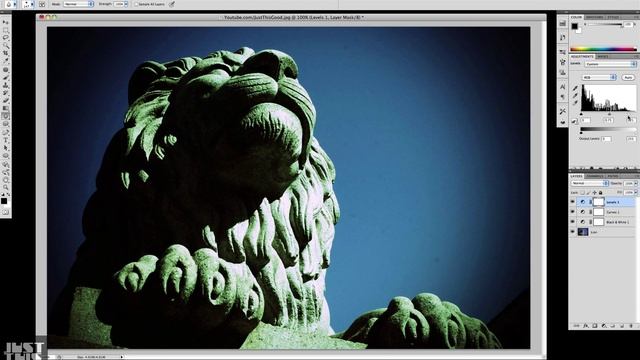
Task: Select the Zoom tool
Action: [x=6, y=187]
